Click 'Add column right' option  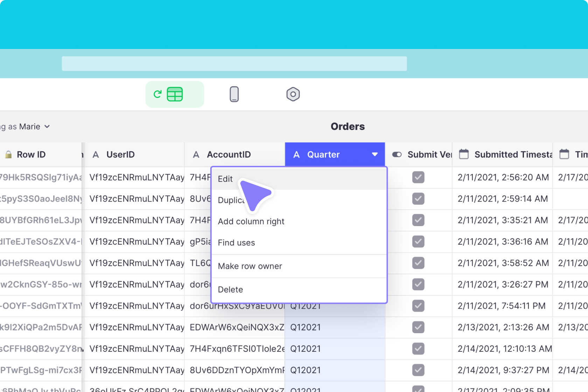pyautogui.click(x=251, y=221)
